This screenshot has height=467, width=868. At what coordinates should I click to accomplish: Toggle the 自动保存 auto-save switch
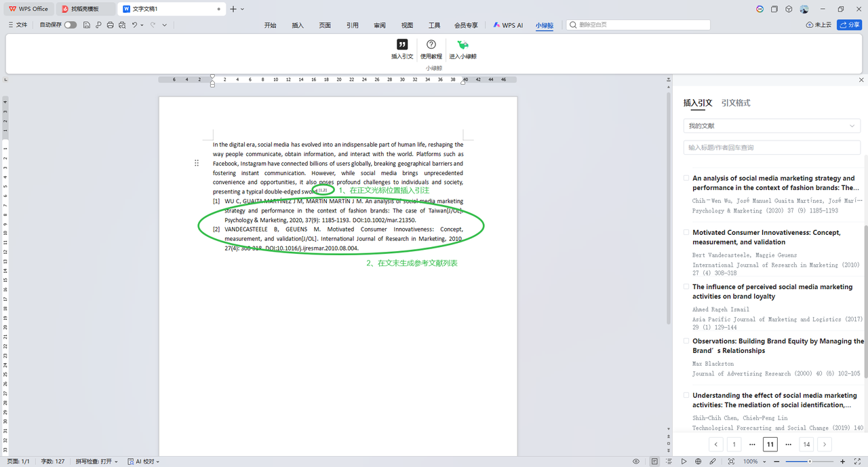pos(71,25)
